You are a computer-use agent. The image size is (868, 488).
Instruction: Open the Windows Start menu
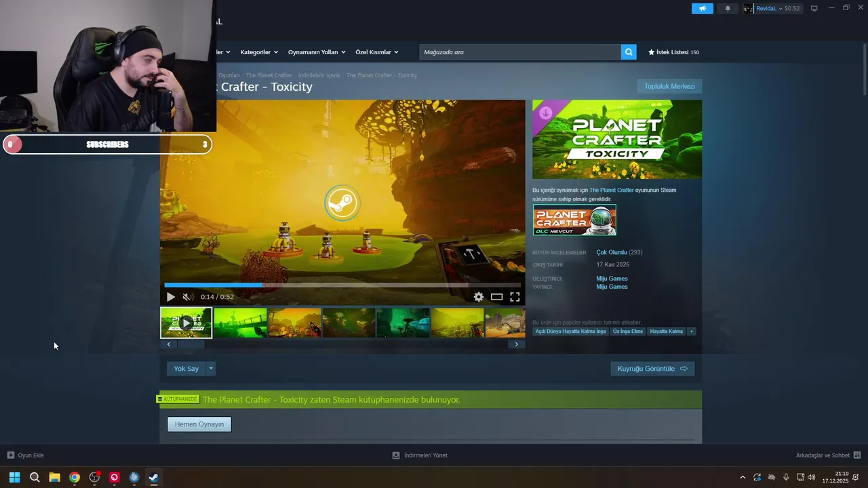14,477
